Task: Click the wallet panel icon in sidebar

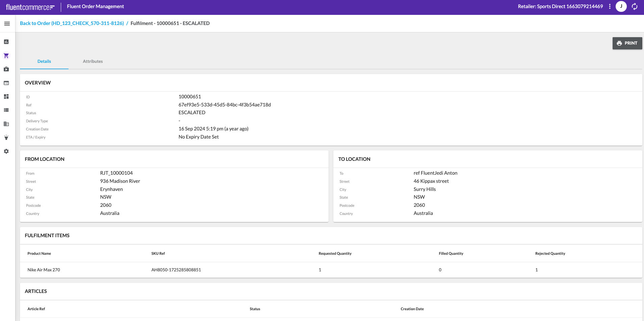Action: click(x=6, y=82)
